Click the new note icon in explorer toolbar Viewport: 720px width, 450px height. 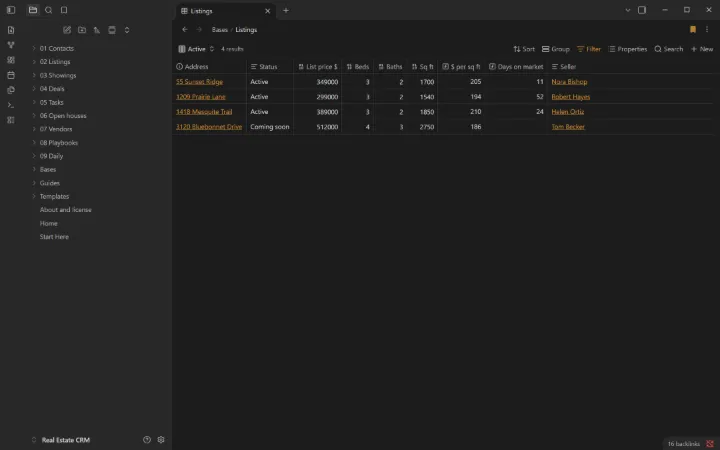(x=67, y=30)
